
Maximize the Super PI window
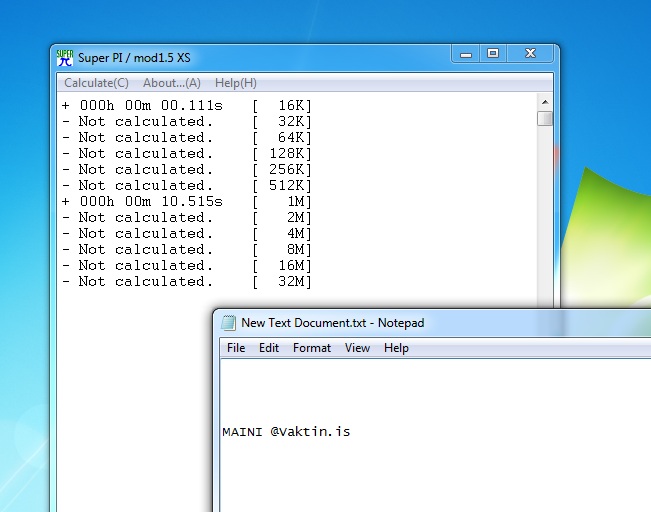tap(493, 54)
